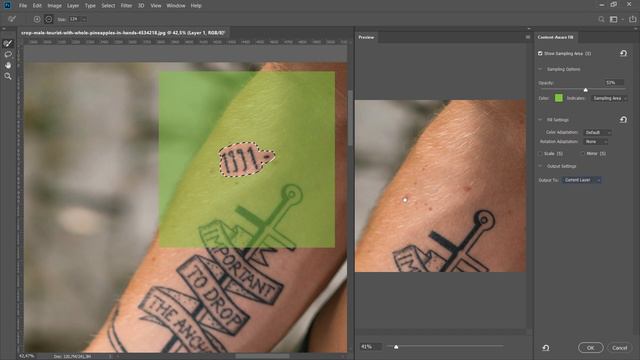Open the Help menu

point(196,6)
